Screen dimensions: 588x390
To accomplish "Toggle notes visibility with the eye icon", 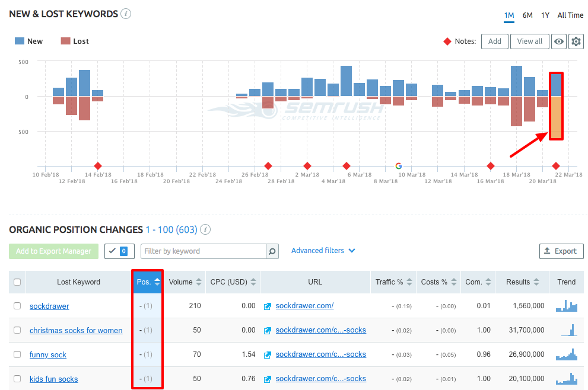I will click(x=558, y=41).
